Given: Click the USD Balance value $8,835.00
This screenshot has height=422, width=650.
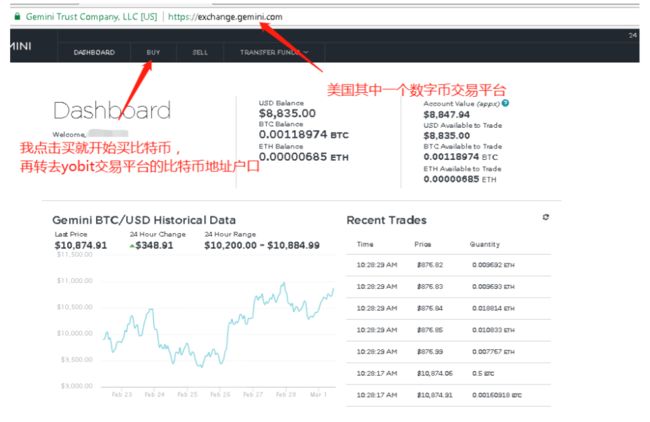Looking at the screenshot, I should pyautogui.click(x=287, y=113).
